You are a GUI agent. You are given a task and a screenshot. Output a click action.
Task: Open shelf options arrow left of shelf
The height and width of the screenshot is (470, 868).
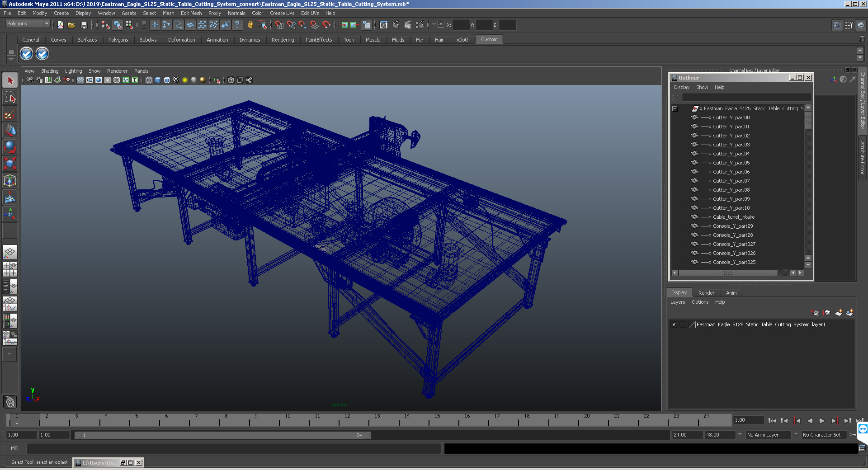point(11,61)
